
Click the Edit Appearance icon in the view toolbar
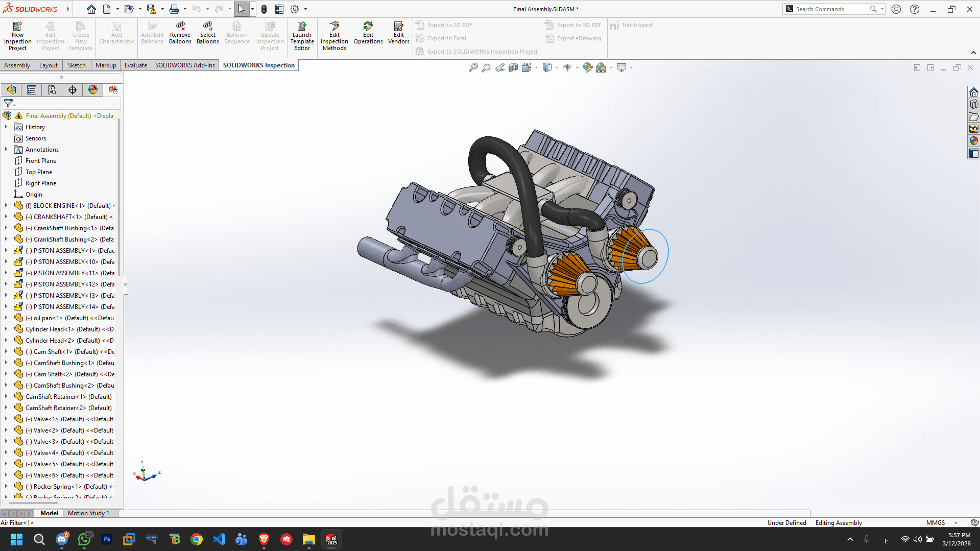[587, 67]
